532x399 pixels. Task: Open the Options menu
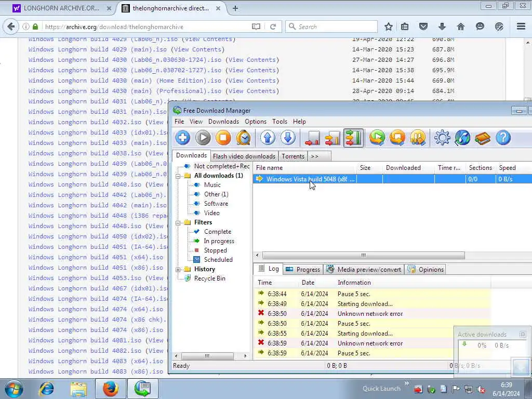(x=256, y=122)
